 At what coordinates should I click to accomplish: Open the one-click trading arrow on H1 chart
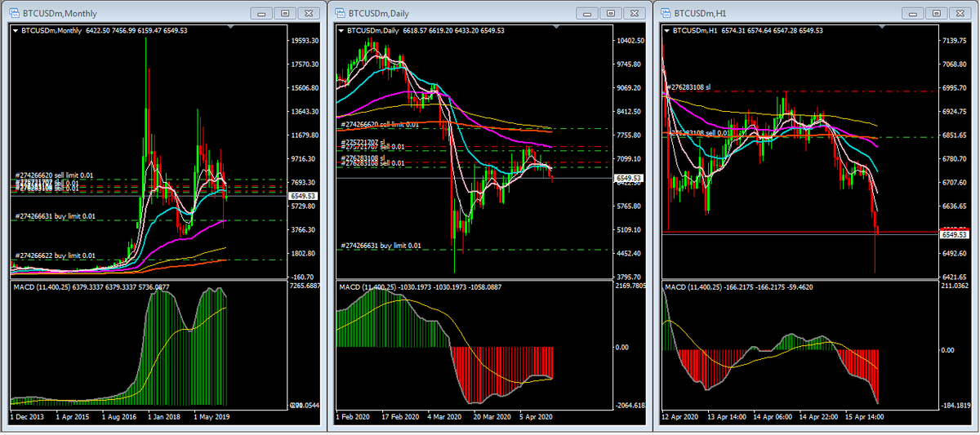click(x=669, y=31)
